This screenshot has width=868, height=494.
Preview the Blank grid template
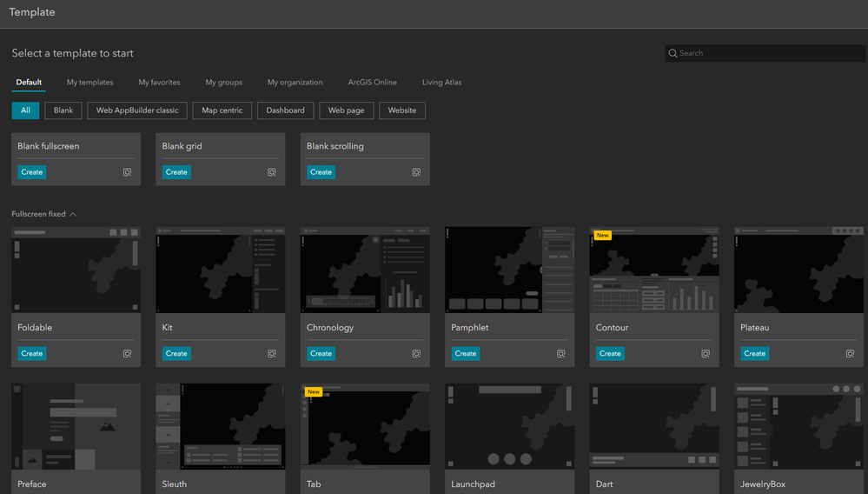point(272,172)
